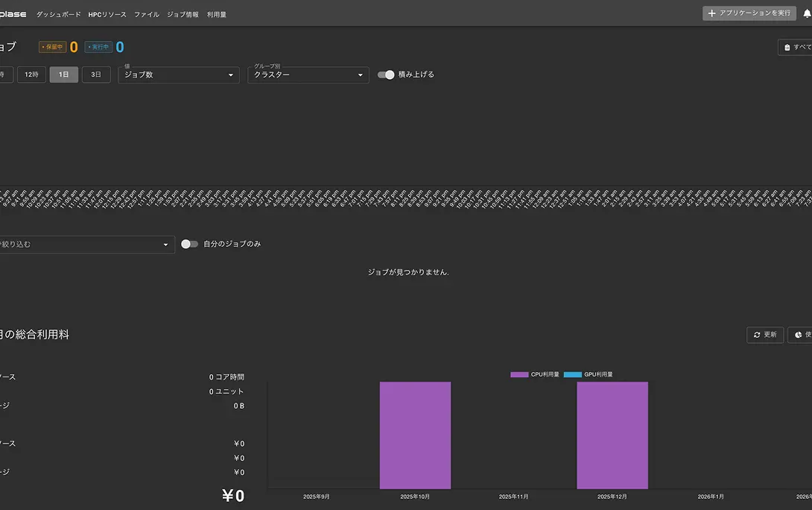Click the refresh arrows icon beside 更新

(x=757, y=335)
